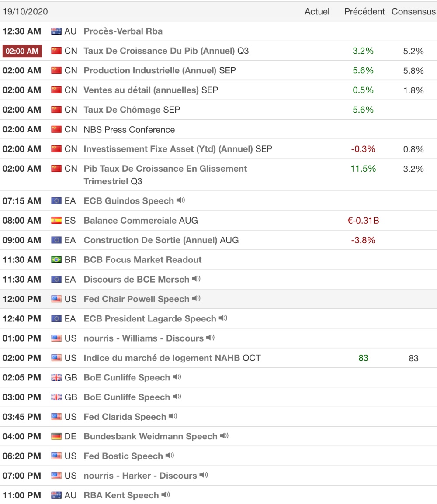Click the UK flag on the 02:05 PM BoE Cunliffe row

[56, 377]
